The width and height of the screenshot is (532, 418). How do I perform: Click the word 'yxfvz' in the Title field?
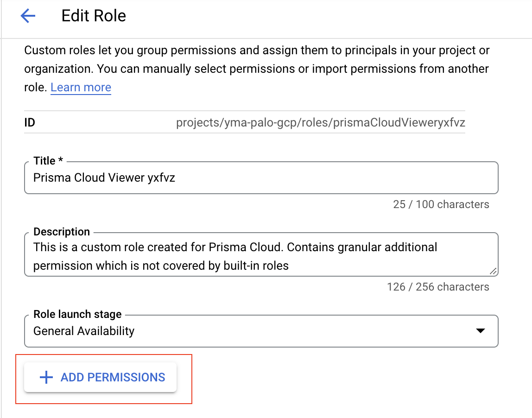pyautogui.click(x=161, y=178)
